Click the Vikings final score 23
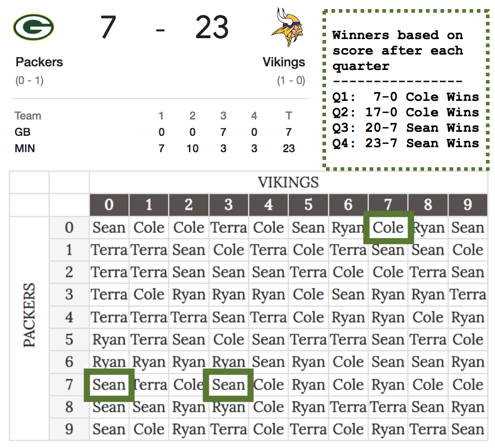 tap(212, 27)
